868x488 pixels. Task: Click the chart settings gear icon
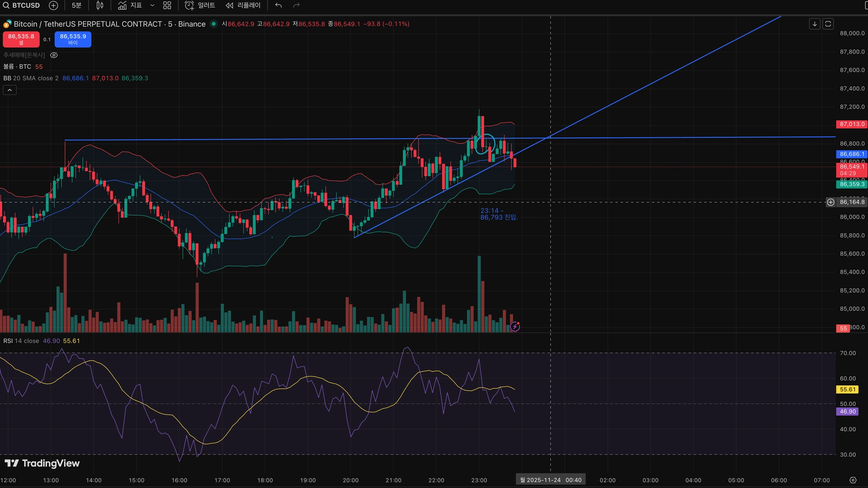pyautogui.click(x=853, y=480)
